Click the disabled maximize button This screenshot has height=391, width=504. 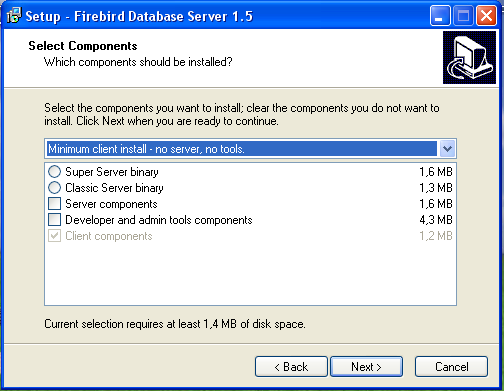(463, 15)
